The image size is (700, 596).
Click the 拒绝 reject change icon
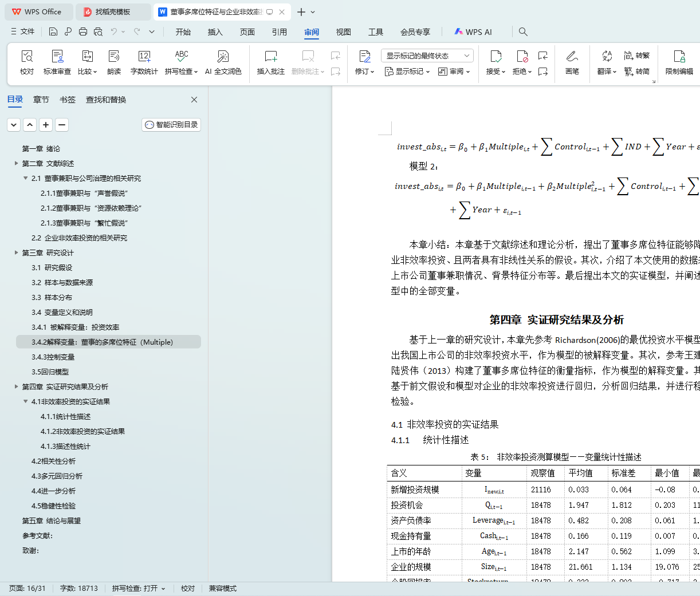click(522, 56)
